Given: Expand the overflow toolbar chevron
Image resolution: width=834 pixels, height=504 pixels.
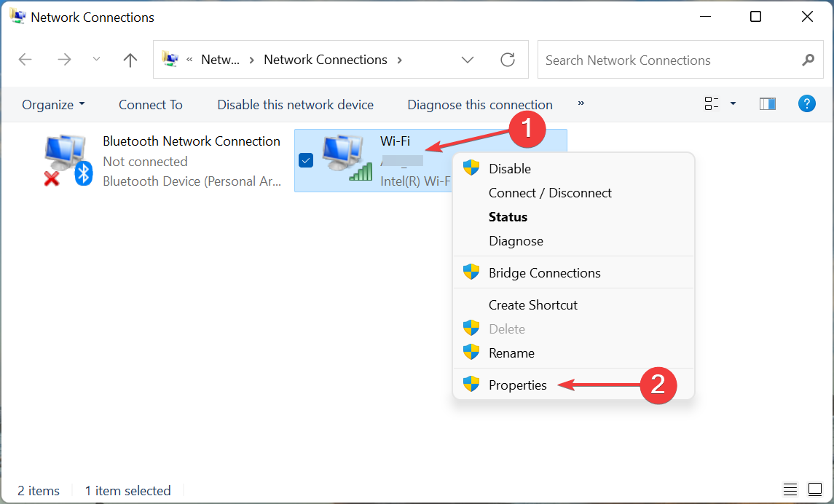Looking at the screenshot, I should tap(581, 103).
